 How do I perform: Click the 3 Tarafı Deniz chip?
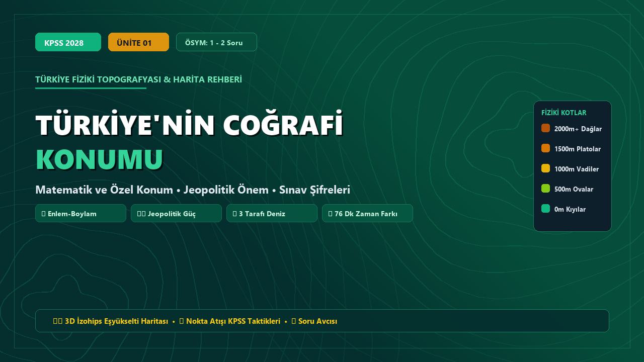coord(272,213)
